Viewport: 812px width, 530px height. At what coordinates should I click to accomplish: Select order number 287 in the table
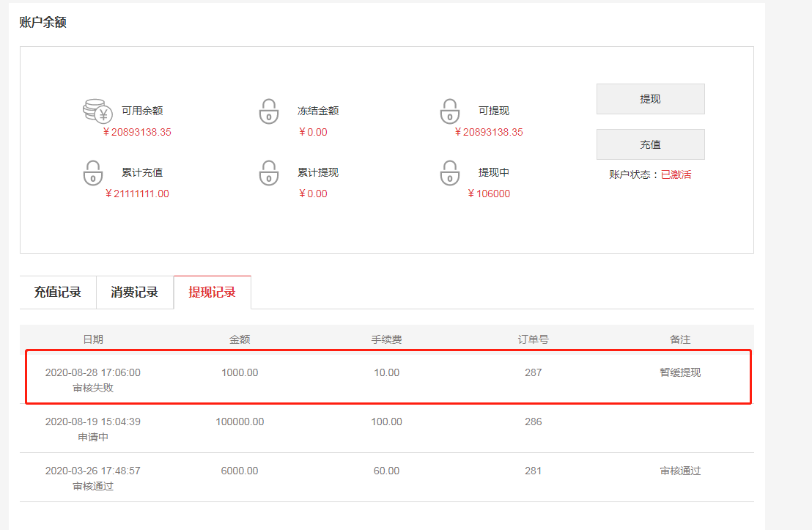pyautogui.click(x=533, y=372)
